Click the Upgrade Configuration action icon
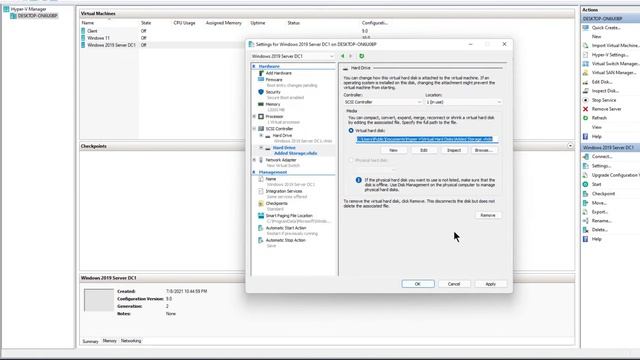Image resolution: width=640 pixels, height=360 pixels. coord(586,175)
